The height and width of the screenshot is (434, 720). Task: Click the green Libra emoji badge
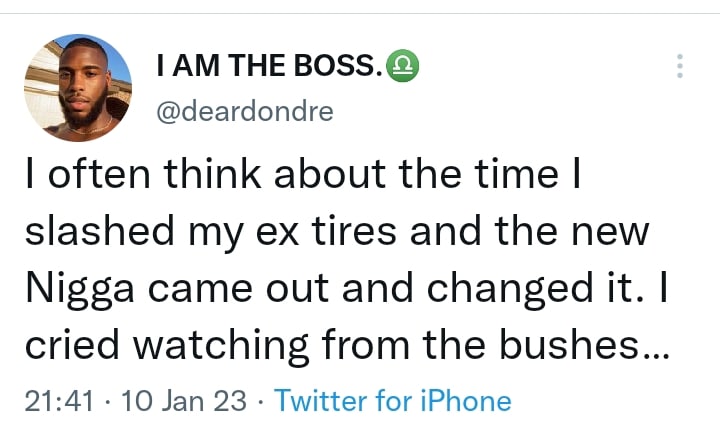pyautogui.click(x=402, y=68)
